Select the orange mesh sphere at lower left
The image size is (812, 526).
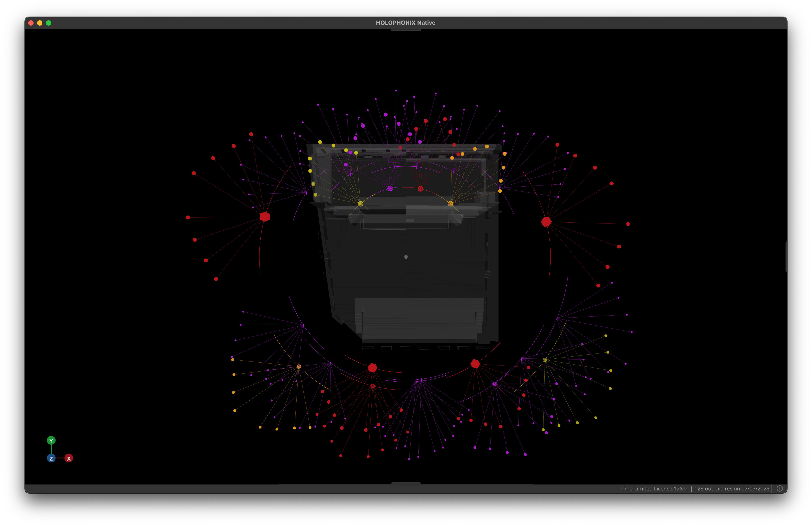[299, 367]
